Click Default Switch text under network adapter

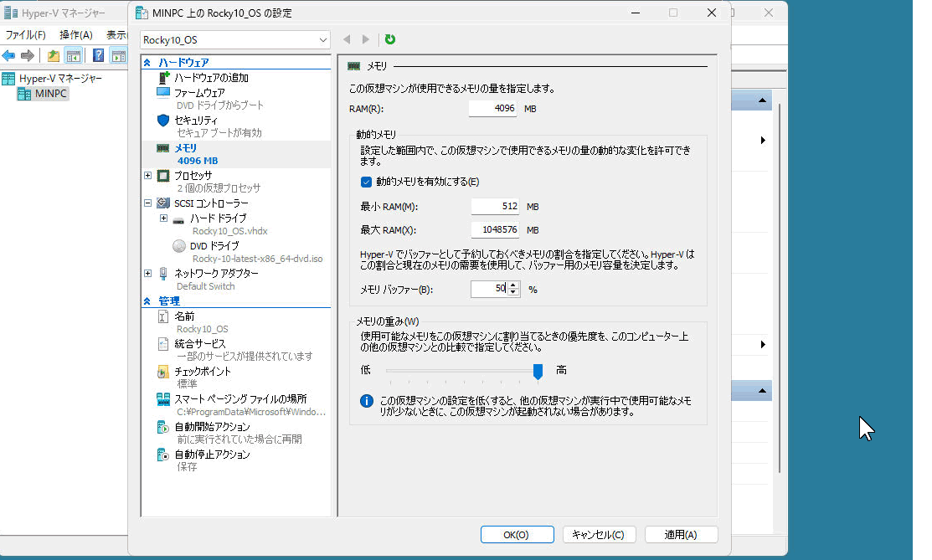click(206, 286)
